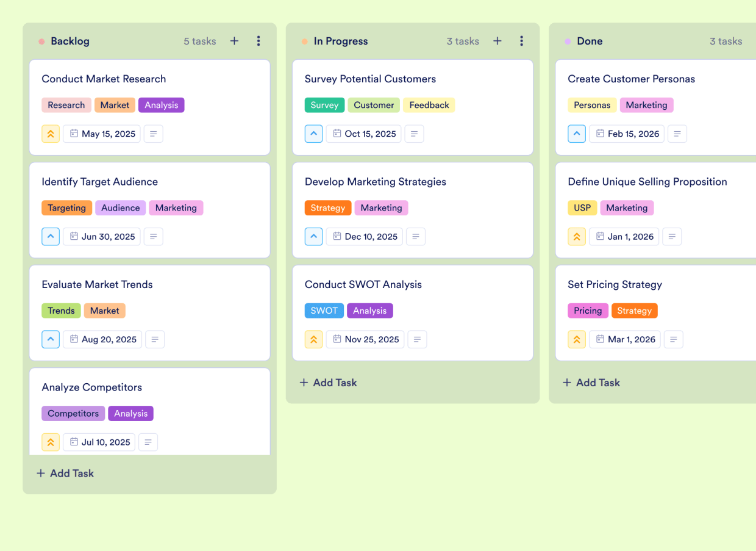Click Add Task in the Done column
The height and width of the screenshot is (551, 756).
coord(591,383)
